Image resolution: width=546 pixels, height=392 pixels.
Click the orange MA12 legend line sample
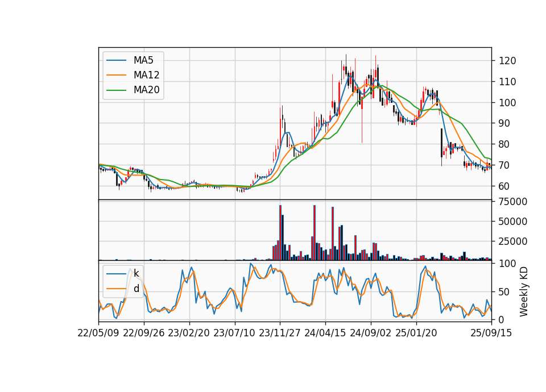[116, 75]
